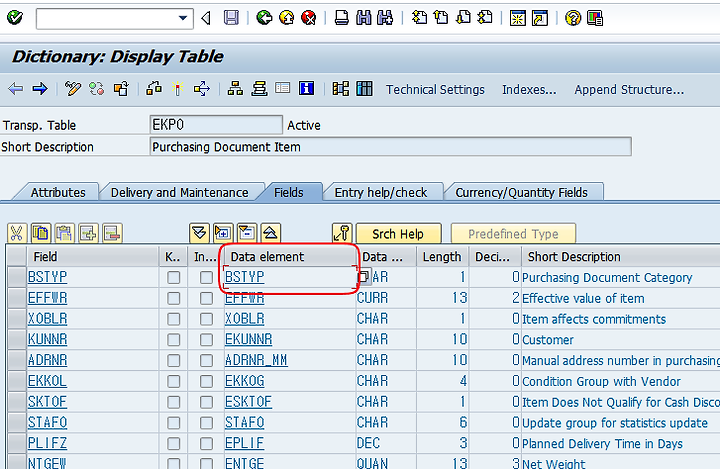This screenshot has width=720, height=469.
Task: Go to First Page icon
Action: pyautogui.click(x=419, y=18)
